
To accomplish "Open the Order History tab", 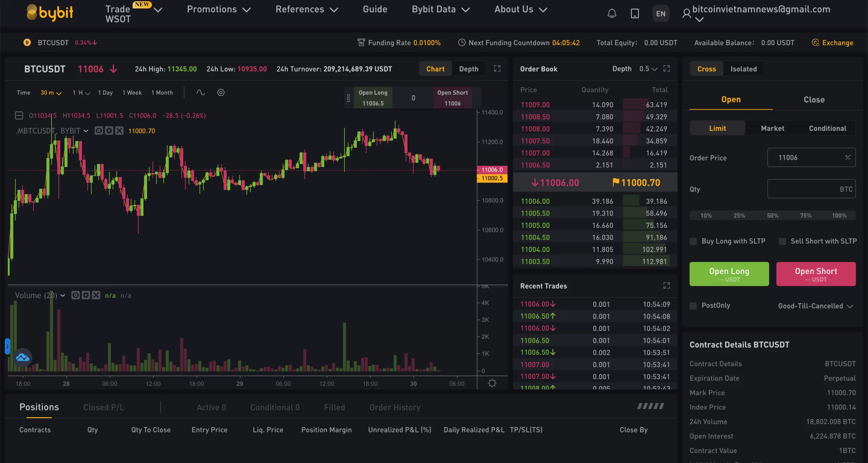I will click(x=395, y=407).
